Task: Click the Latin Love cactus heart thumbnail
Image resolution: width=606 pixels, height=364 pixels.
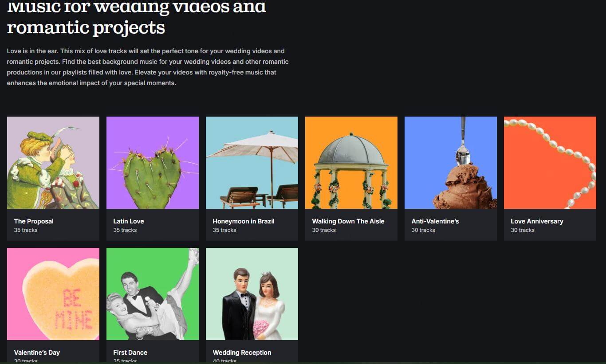Action: click(153, 163)
